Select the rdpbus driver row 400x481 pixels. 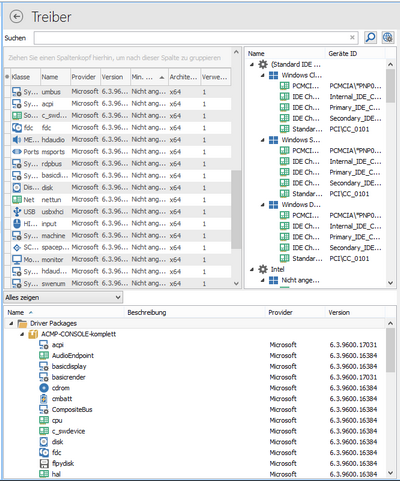tap(118, 164)
